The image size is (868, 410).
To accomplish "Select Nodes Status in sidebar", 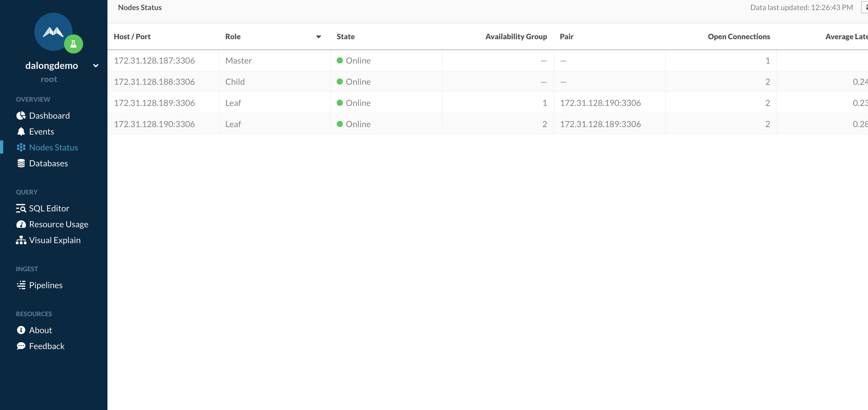I will pos(53,147).
